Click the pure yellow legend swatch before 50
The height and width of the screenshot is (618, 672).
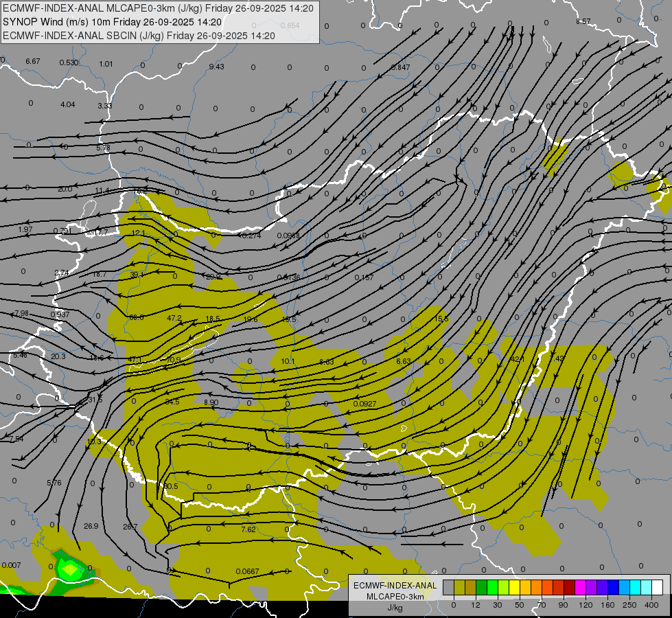coord(515,587)
